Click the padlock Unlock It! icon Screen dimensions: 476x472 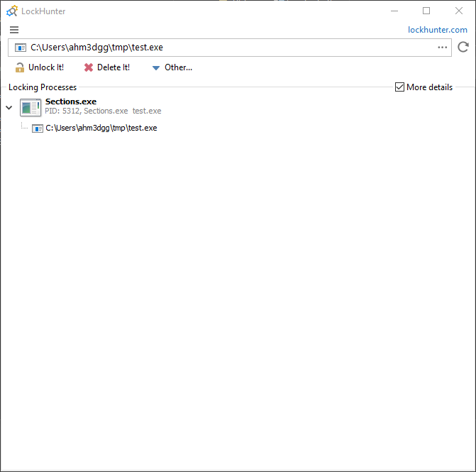20,67
